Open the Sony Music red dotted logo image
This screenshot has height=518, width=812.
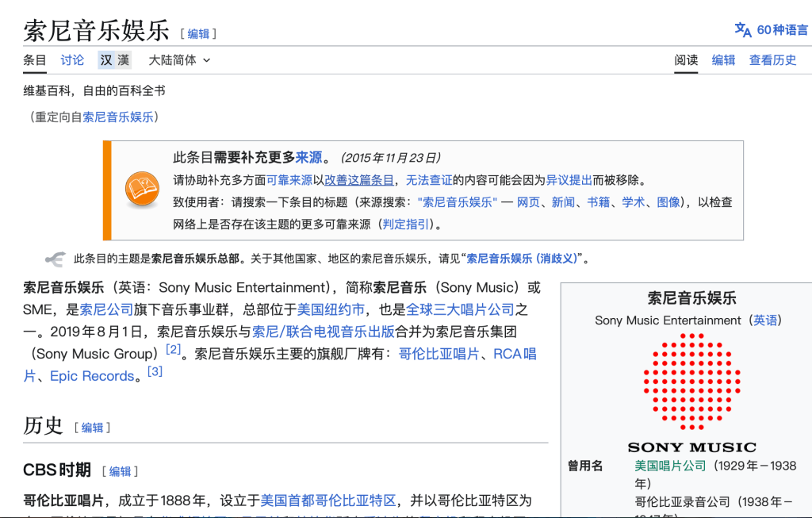click(x=691, y=382)
